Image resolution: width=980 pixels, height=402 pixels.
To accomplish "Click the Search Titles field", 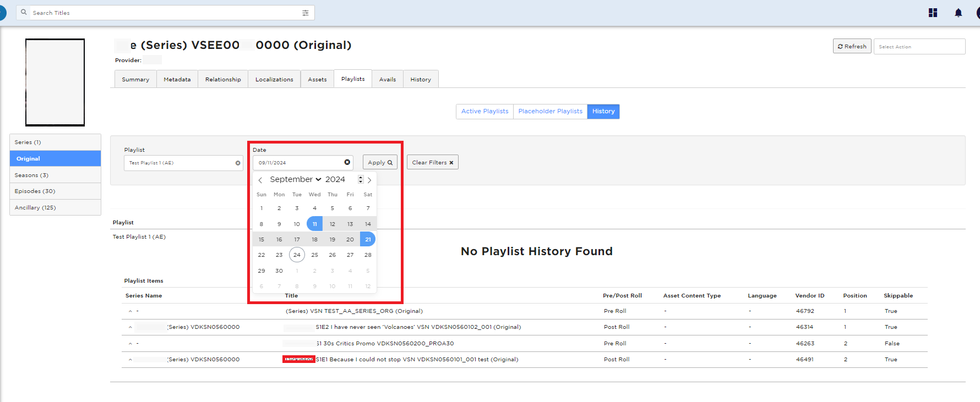I will click(x=165, y=13).
